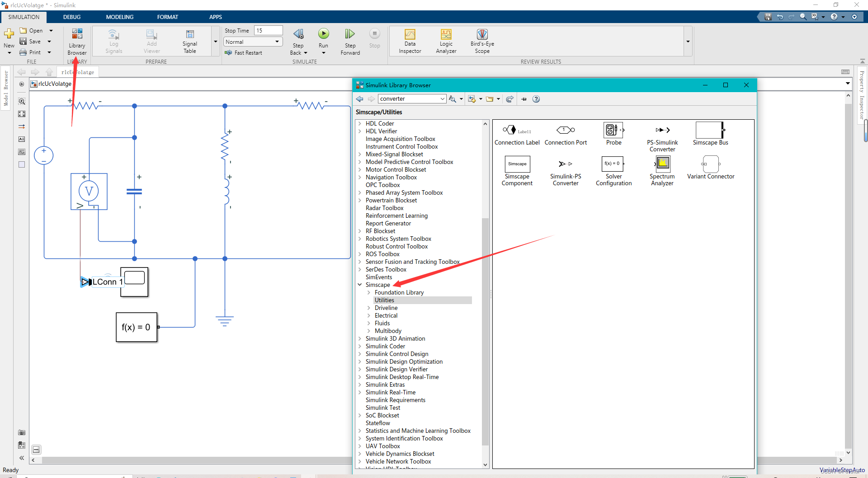Click the scope block on the canvas
Viewport: 868px width, 478px height.
tap(134, 282)
